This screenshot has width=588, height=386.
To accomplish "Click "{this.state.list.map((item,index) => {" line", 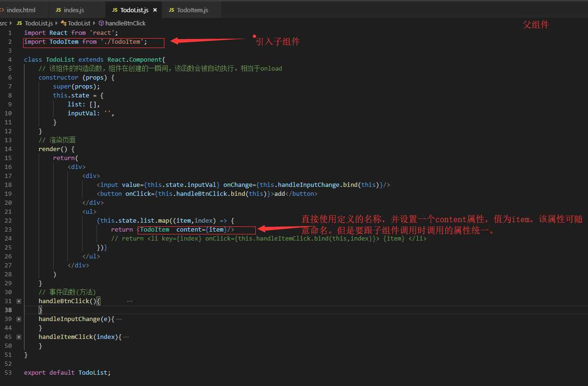I will tap(165, 220).
